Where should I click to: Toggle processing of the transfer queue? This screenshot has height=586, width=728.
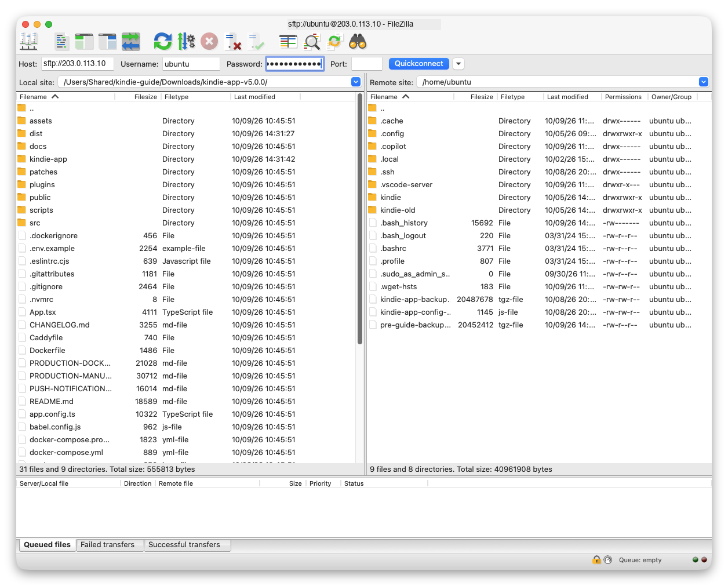point(186,42)
